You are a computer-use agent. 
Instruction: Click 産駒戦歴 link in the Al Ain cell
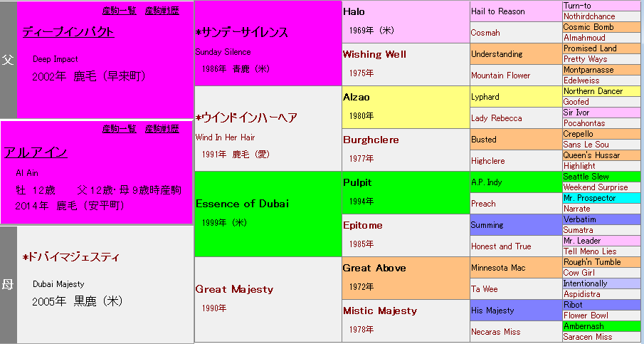pyautogui.click(x=162, y=129)
